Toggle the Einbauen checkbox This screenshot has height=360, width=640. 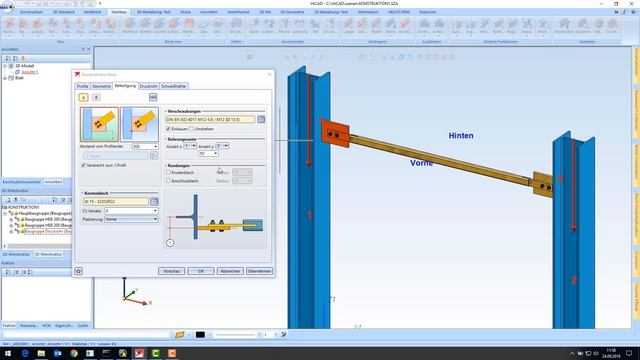pyautogui.click(x=168, y=129)
